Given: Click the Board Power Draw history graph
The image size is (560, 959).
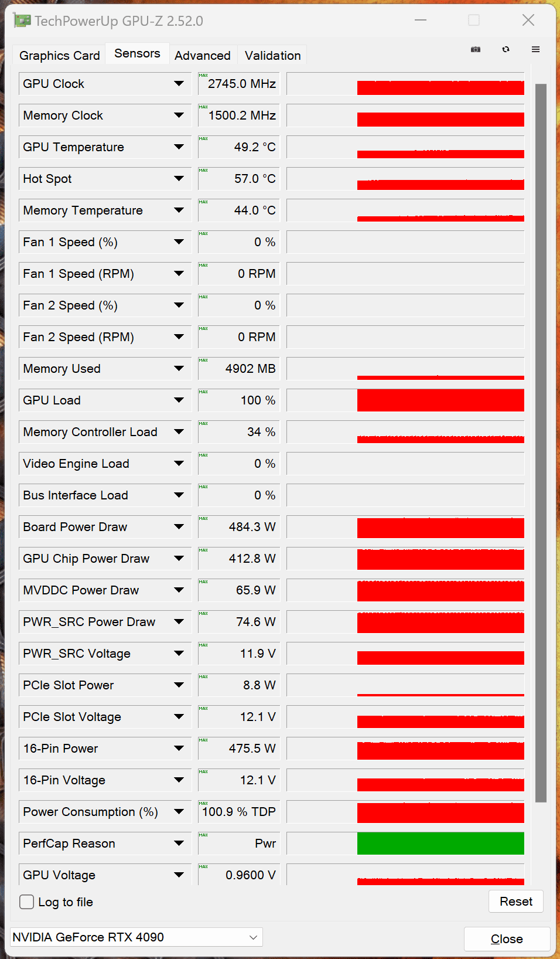Looking at the screenshot, I should (405, 527).
